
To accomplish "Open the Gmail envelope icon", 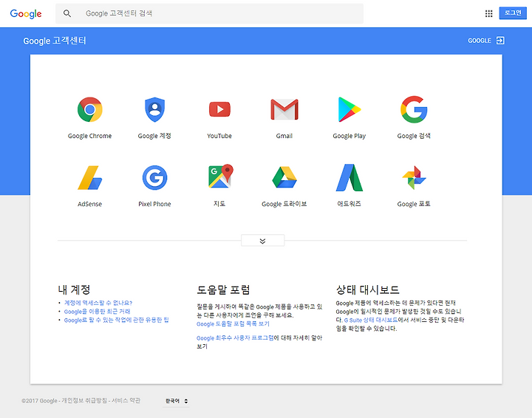I will [284, 109].
